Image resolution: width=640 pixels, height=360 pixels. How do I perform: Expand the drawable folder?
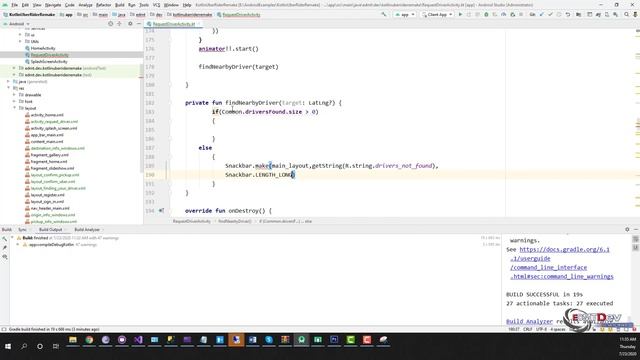click(x=14, y=95)
